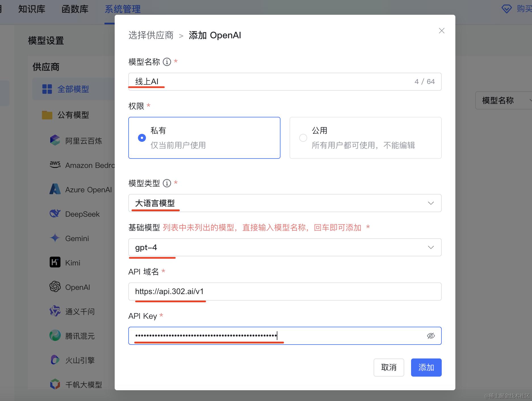
Task: Click the 购买 purchase link text
Action: coord(524,9)
